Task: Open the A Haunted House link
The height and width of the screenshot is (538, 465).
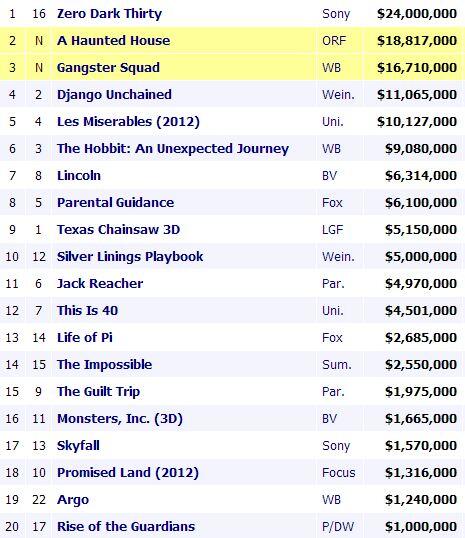Action: [113, 40]
